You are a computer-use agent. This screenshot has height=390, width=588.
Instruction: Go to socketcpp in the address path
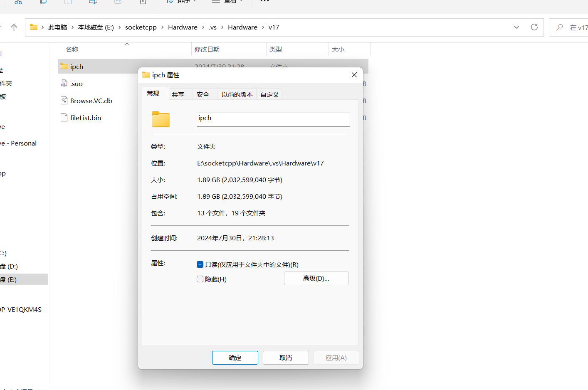[141, 27]
